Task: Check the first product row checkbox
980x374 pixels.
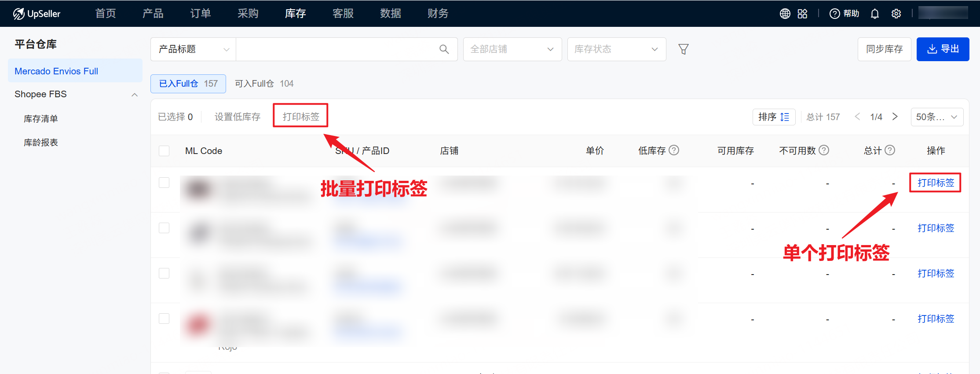Action: point(164,183)
